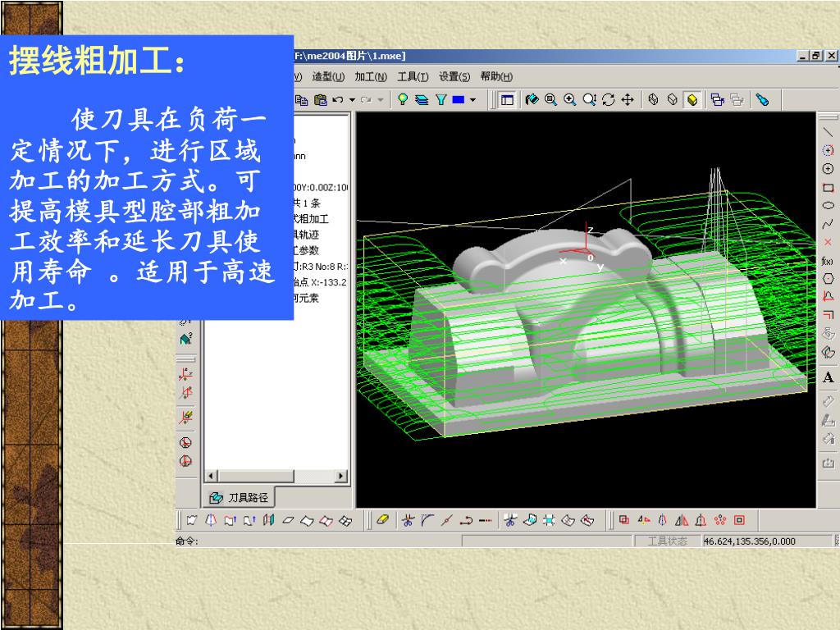Open the 工具(T) menu
Viewport: 840px width, 630px height.
click(413, 77)
